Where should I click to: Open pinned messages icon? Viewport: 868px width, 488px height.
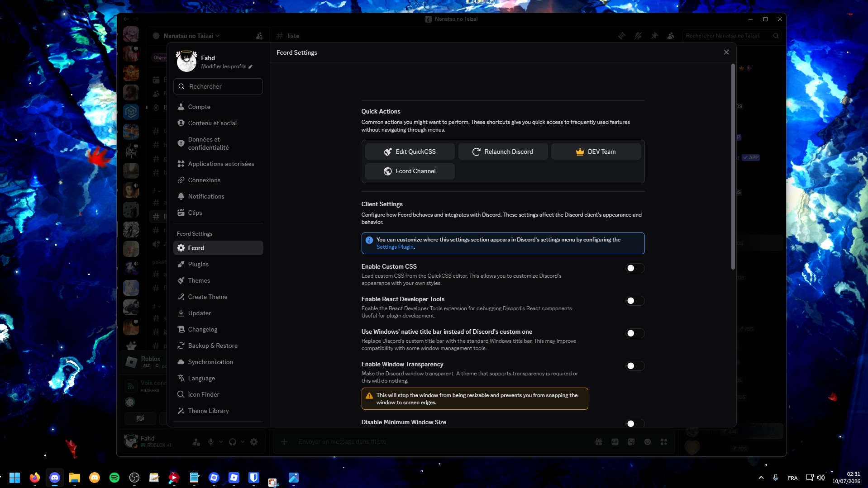(x=654, y=36)
